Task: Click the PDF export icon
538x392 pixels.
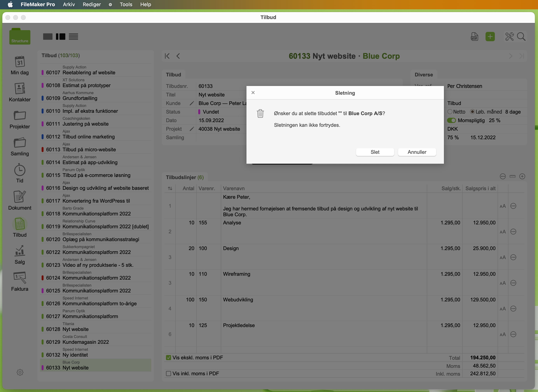Action: pos(474,37)
